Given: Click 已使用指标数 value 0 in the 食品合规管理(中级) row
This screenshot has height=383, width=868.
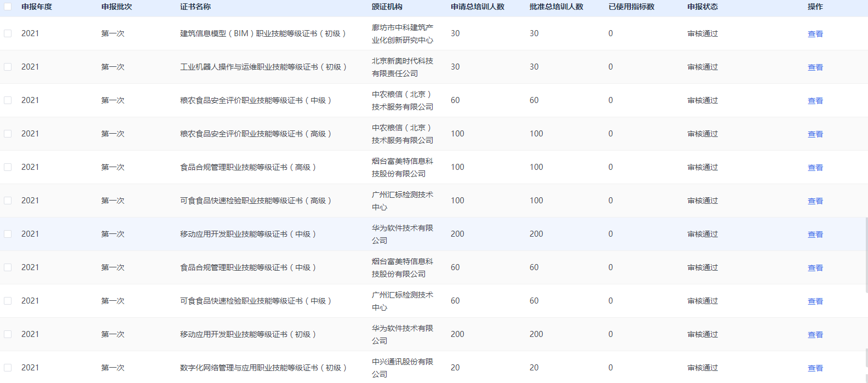Looking at the screenshot, I should (x=611, y=267).
